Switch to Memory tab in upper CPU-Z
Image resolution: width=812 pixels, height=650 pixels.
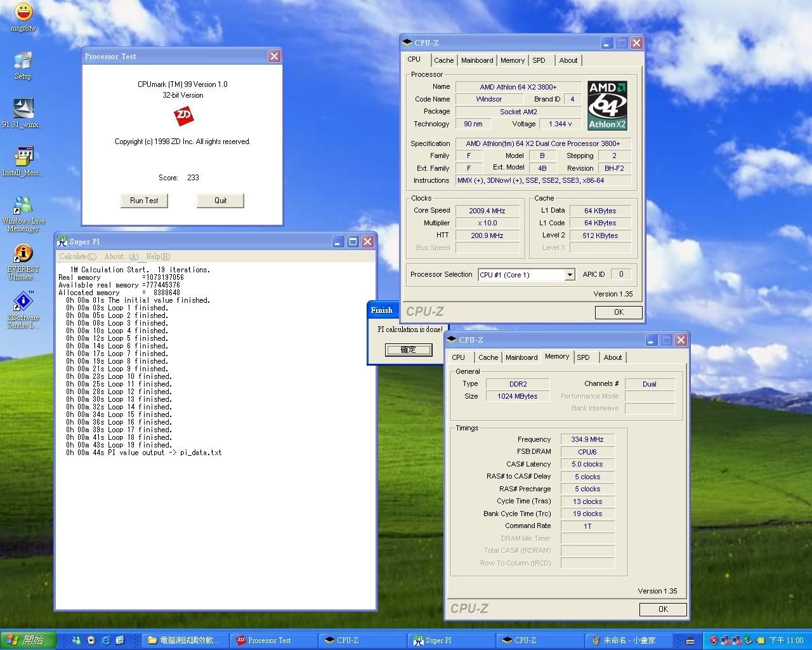513,60
